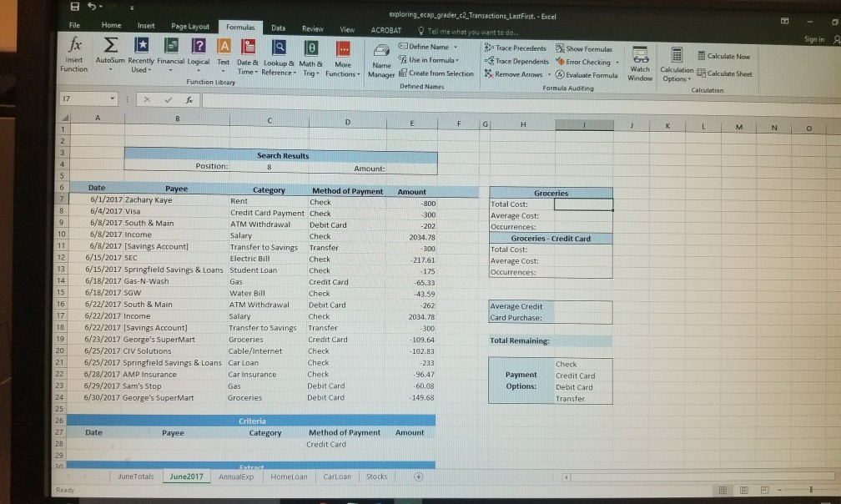Open the Date & Time functions library
This screenshot has height=504, width=841.
pos(247,56)
